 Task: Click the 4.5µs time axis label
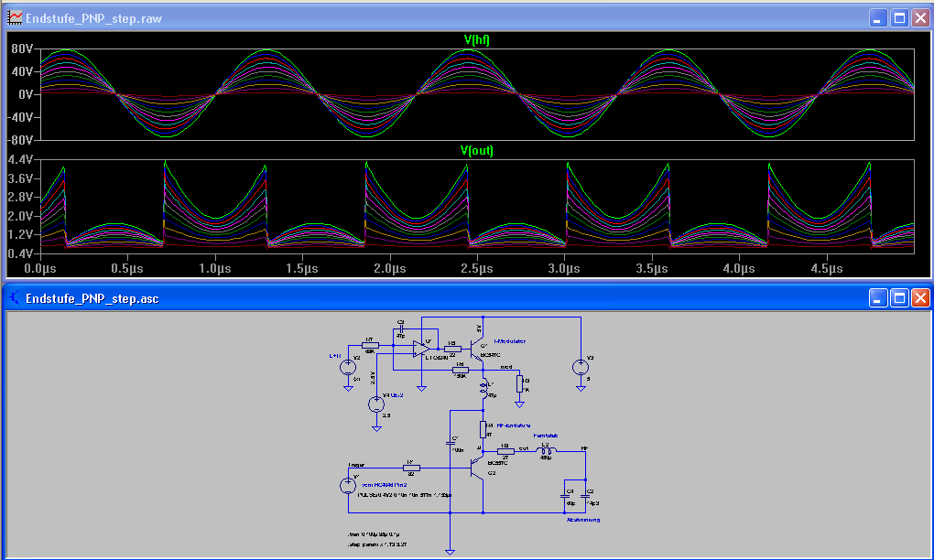[x=826, y=268]
